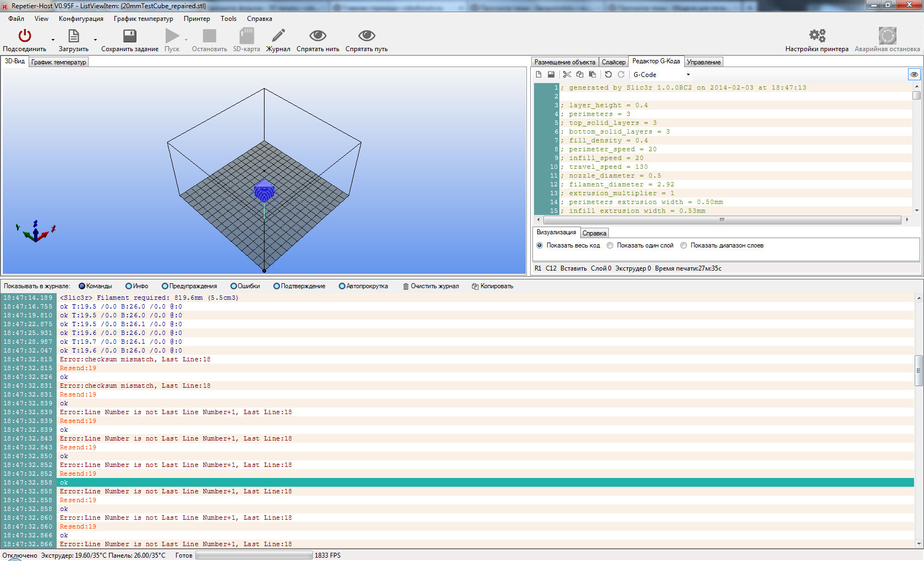Toggle the Автопрокрутка log option
Image resolution: width=924 pixels, height=561 pixels.
click(x=342, y=286)
